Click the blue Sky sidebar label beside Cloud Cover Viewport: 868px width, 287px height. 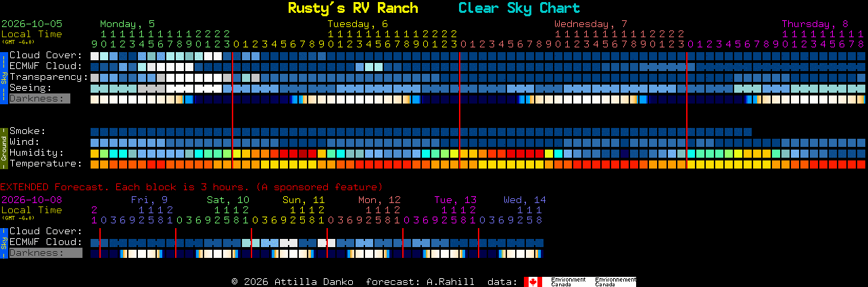3,76
